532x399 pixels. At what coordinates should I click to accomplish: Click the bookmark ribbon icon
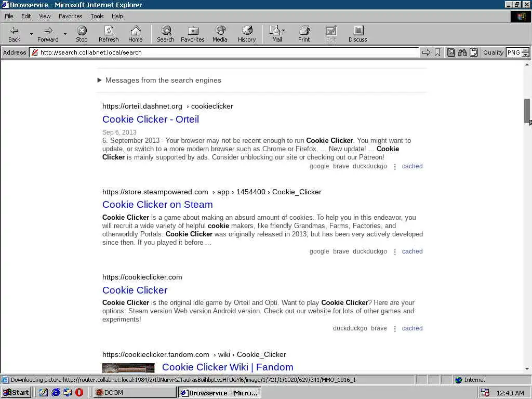pos(437,52)
